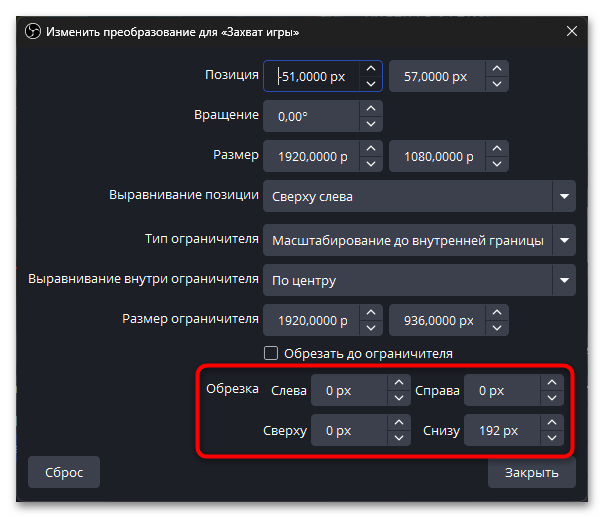Decrease Сверху crop with down arrow
604x518 pixels.
(x=399, y=438)
